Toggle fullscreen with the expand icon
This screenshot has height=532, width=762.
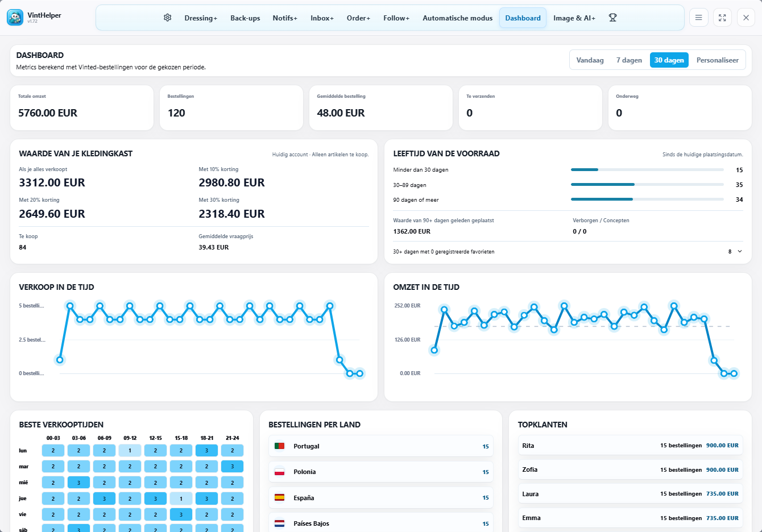tap(722, 18)
